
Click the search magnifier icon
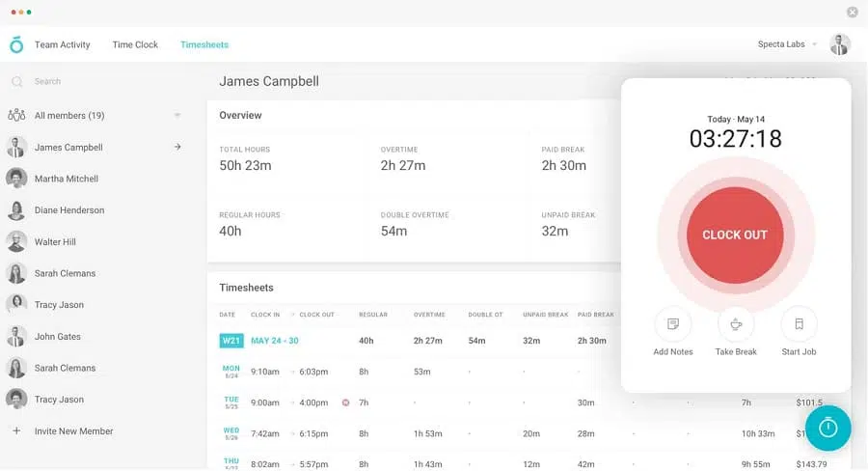click(16, 82)
